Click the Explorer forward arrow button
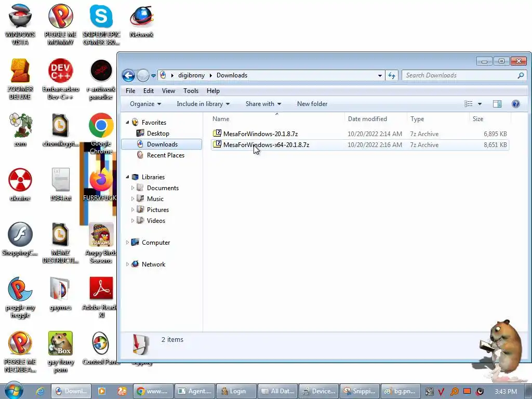This screenshot has width=532, height=399. 143,75
